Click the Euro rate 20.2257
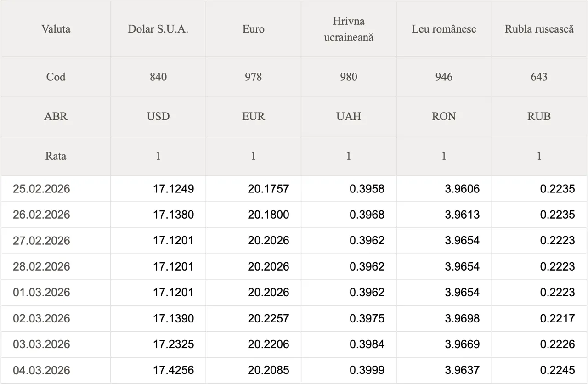The height and width of the screenshot is (384, 588). (268, 318)
